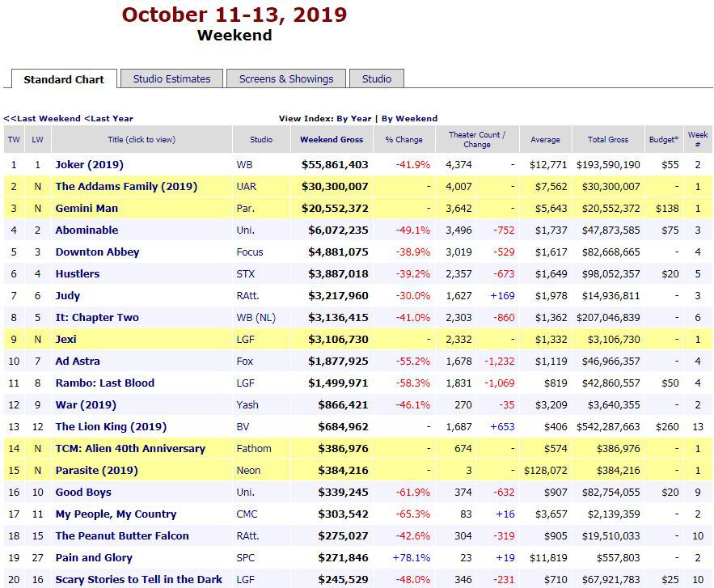Click the War (2019) title
Viewport: 714px width, 588px height.
86,405
